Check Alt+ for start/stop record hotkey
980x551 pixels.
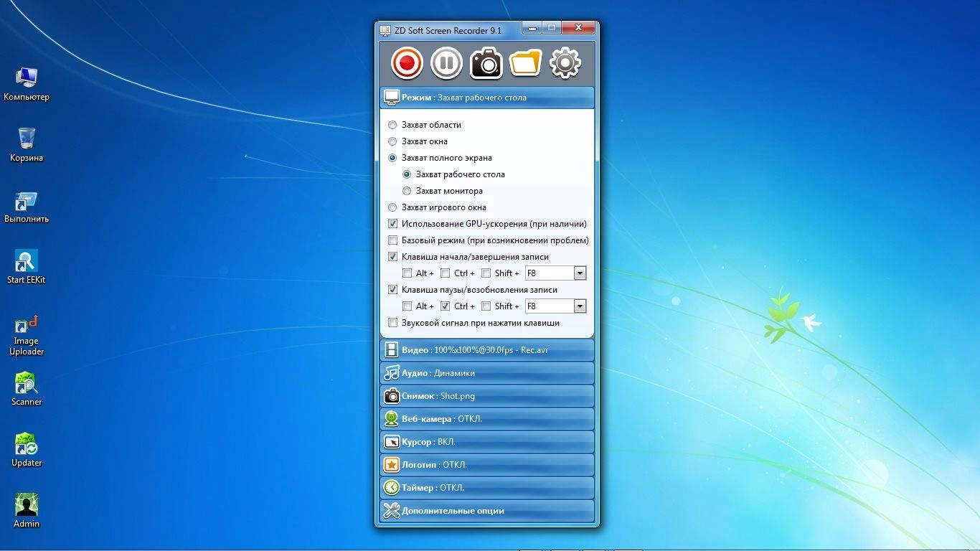[x=407, y=273]
